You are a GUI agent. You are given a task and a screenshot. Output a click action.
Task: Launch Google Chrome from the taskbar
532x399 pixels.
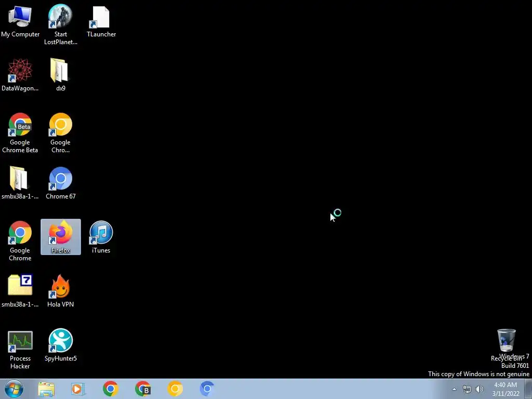click(110, 389)
